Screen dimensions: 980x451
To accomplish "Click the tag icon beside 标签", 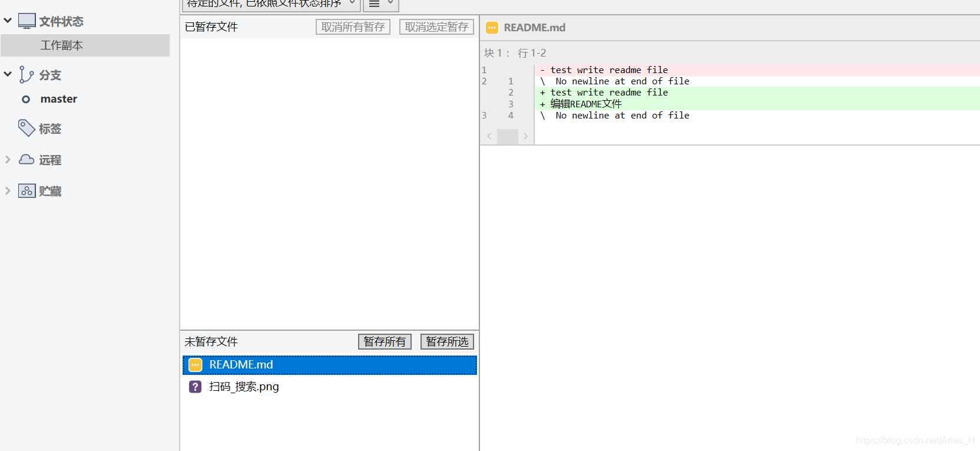I will point(27,128).
